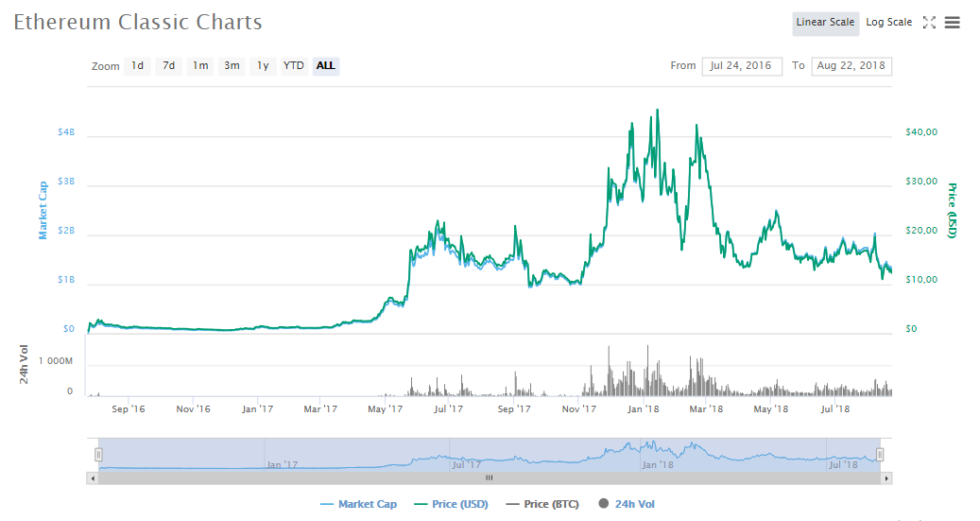Set zoom range to 1d
This screenshot has width=980, height=521.
(137, 65)
